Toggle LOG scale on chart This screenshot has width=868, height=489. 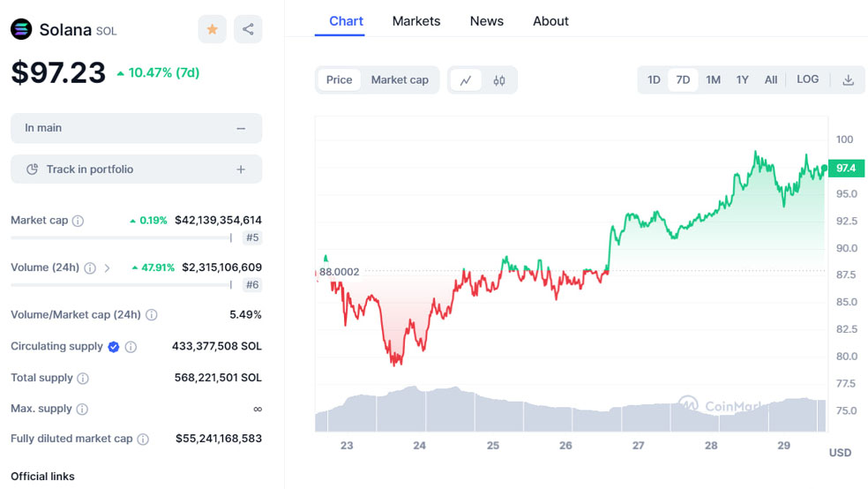808,79
